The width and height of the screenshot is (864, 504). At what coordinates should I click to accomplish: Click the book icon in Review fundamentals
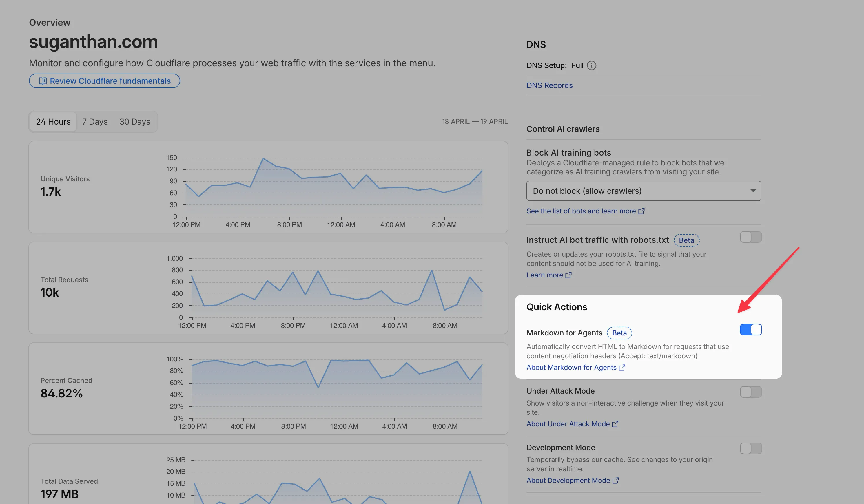click(x=43, y=81)
